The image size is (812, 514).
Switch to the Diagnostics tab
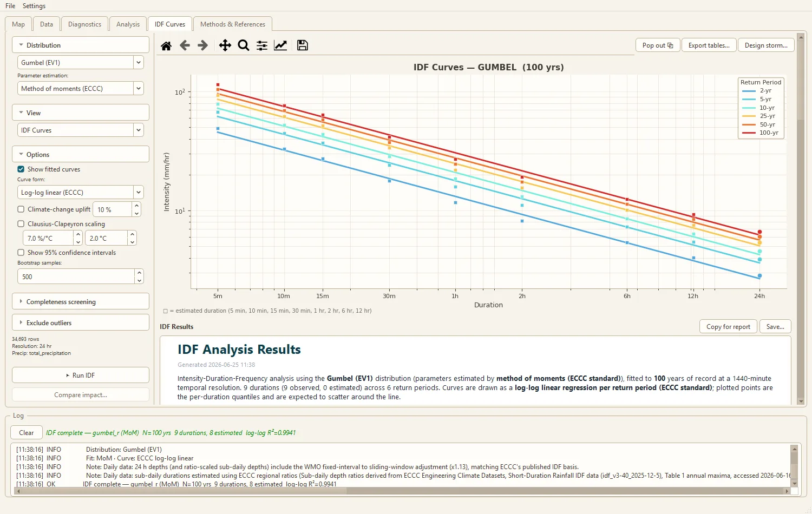click(x=84, y=24)
